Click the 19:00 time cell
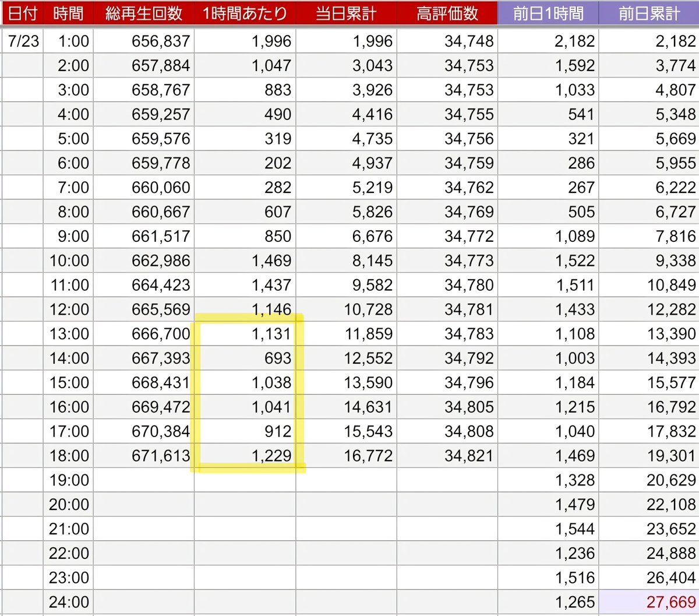This screenshot has height=616, width=699. [68, 480]
